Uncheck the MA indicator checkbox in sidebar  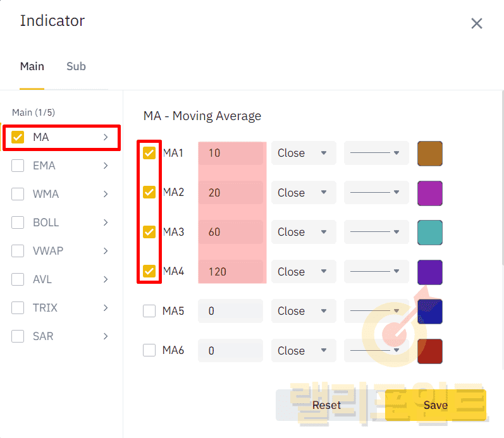click(x=18, y=137)
